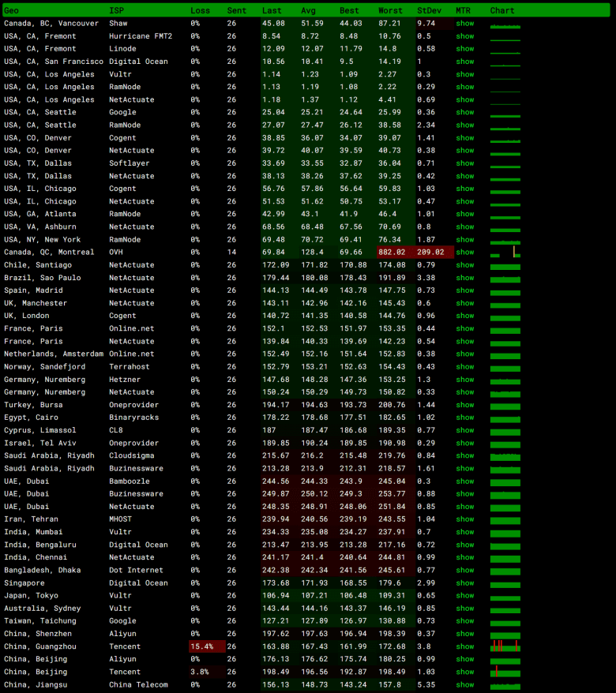Viewport: 616px width, 693px height.
Task: Show MTR for Sandefjord Terrahost row
Action: tap(464, 367)
